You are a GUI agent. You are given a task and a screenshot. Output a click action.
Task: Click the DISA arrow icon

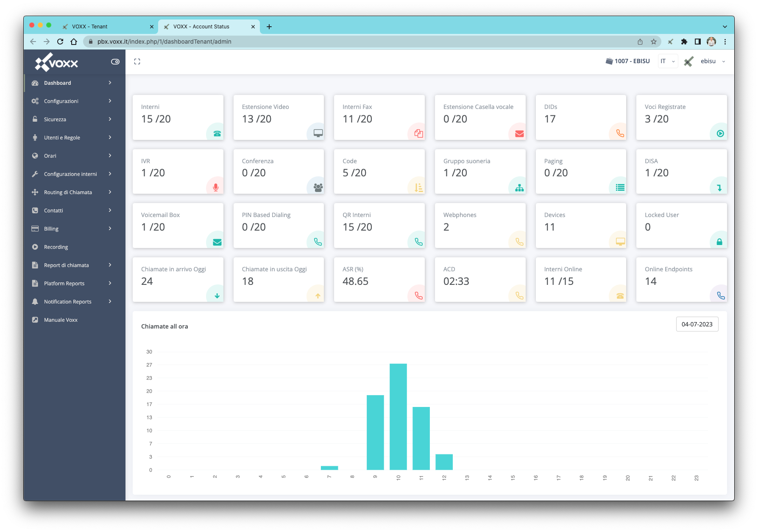point(719,187)
